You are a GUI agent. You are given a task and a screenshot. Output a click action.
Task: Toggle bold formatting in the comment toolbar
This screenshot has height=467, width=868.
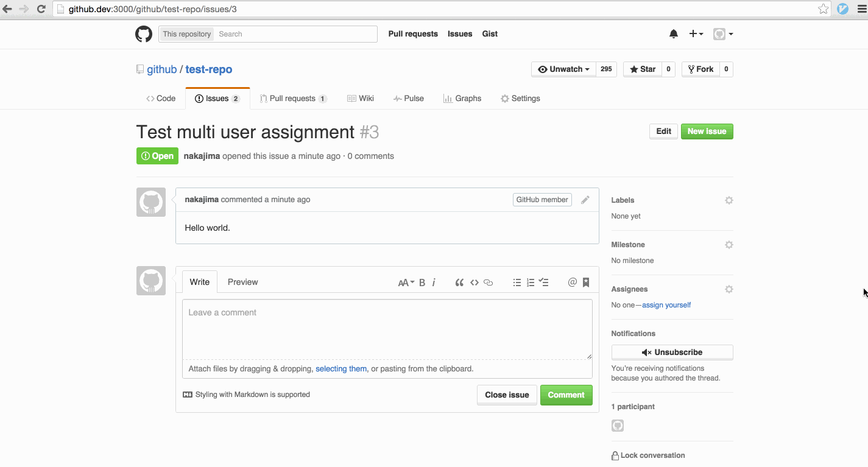422,282
